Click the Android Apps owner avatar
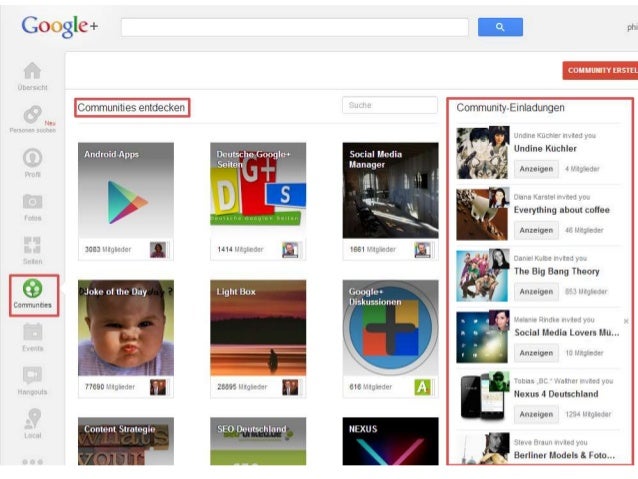638x479 pixels. point(158,249)
